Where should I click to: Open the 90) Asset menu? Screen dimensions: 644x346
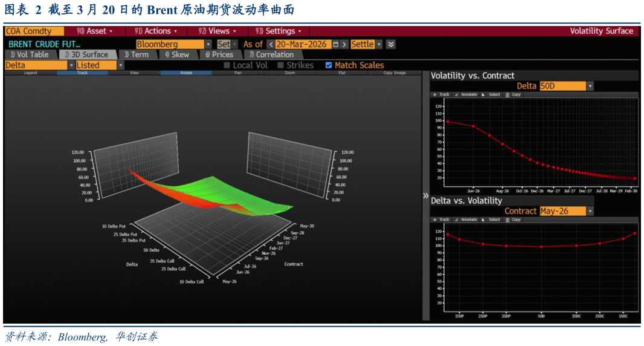(x=94, y=31)
